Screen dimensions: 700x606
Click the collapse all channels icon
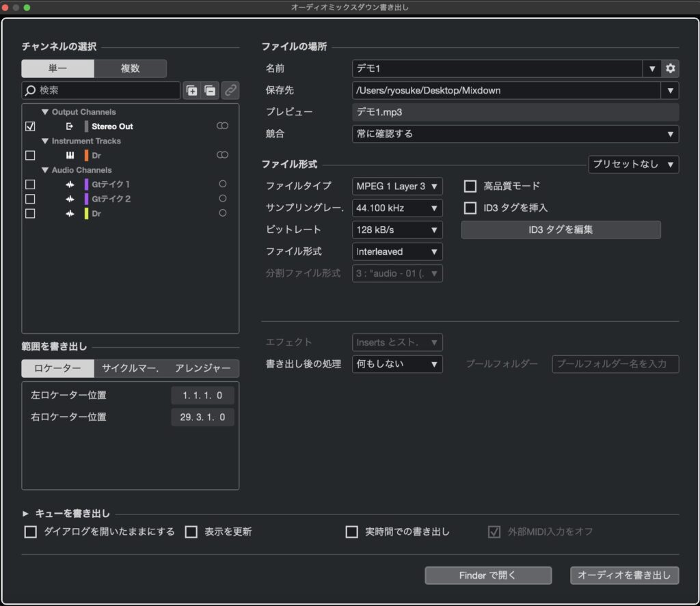pos(210,90)
